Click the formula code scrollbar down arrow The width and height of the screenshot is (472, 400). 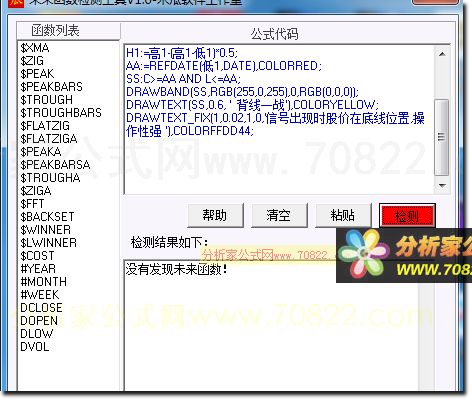pyautogui.click(x=442, y=185)
